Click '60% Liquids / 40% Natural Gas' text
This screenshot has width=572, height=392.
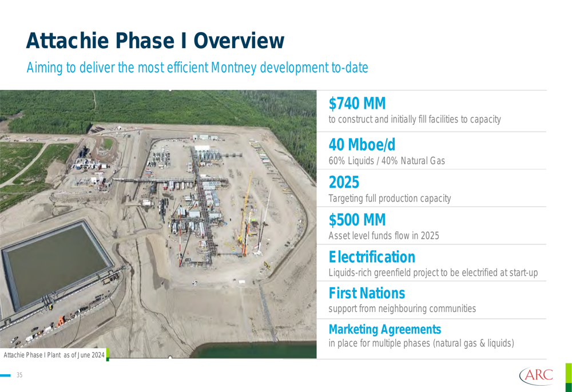point(387,161)
